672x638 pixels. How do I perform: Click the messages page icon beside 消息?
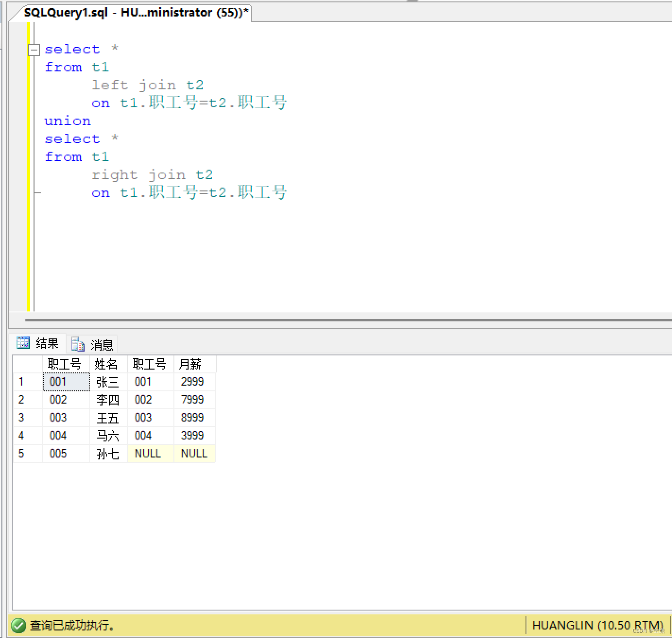point(78,344)
